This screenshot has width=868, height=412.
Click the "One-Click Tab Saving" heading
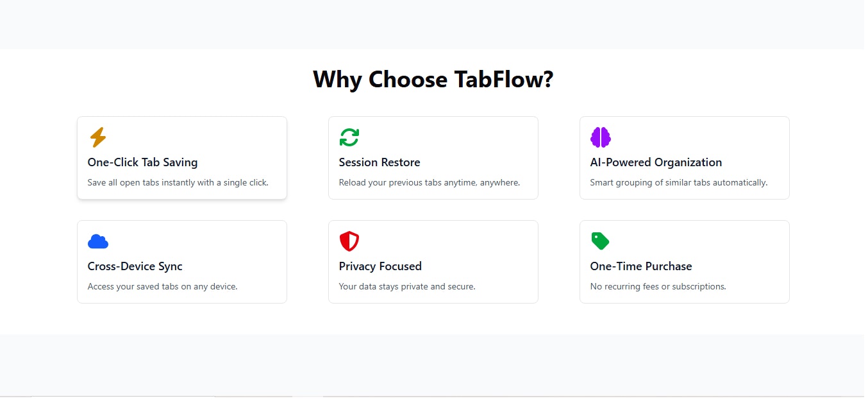pyautogui.click(x=142, y=162)
